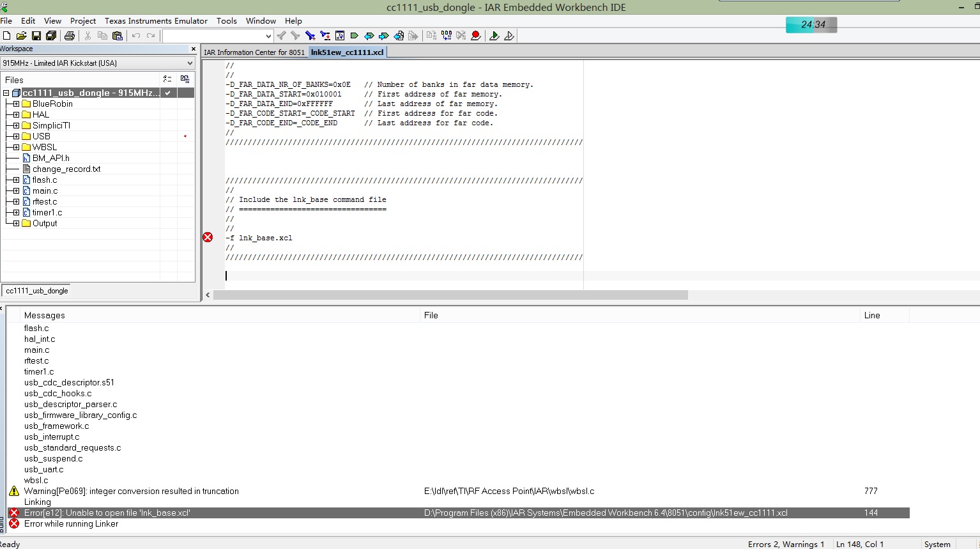Select change_record.txt in the file tree
Viewport: 980px width, 549px height.
[66, 169]
